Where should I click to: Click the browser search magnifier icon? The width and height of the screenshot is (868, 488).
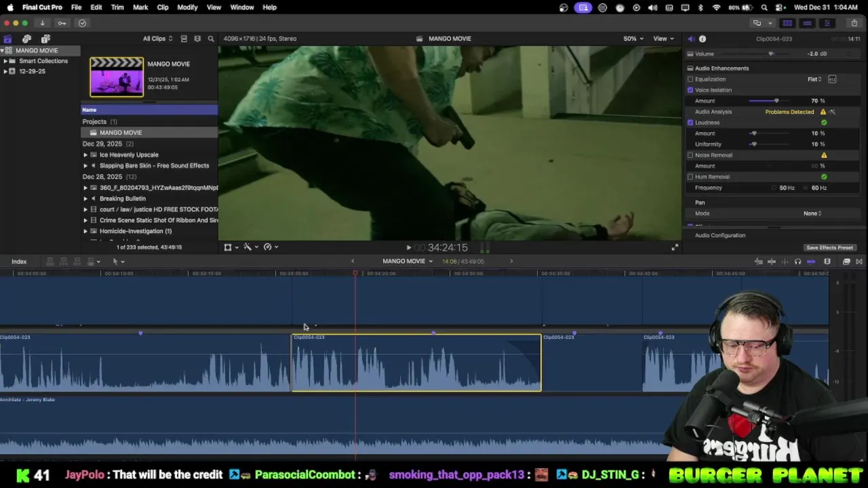pos(211,39)
